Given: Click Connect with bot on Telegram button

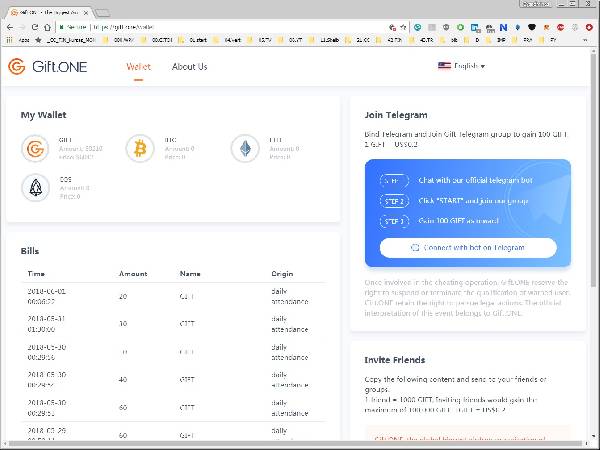Looking at the screenshot, I should coord(468,248).
